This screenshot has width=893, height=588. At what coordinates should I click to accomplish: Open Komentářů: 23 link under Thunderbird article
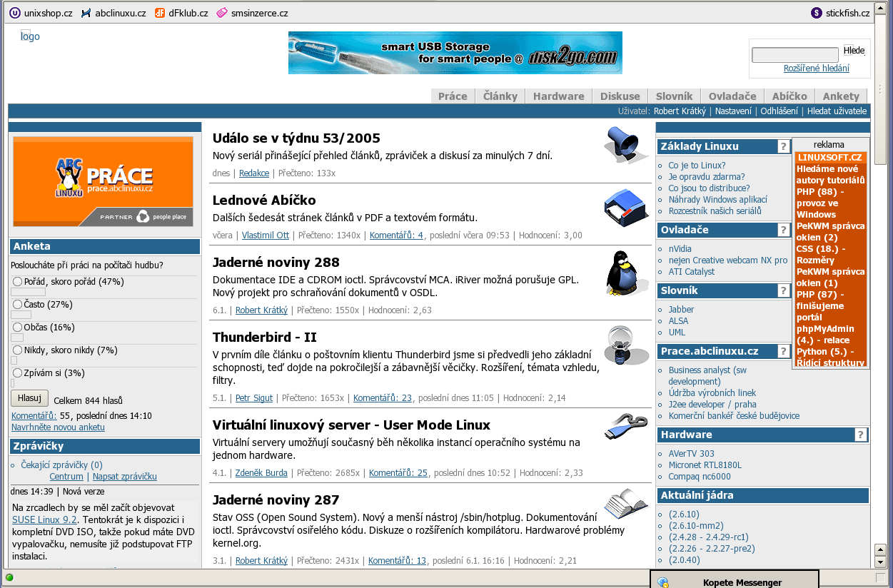[383, 398]
